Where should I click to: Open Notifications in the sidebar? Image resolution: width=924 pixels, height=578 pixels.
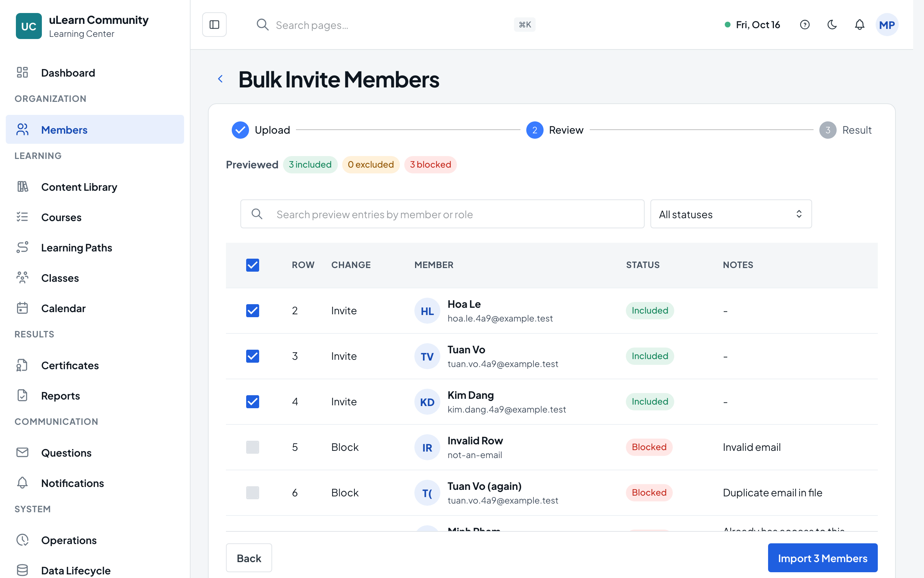(95, 483)
